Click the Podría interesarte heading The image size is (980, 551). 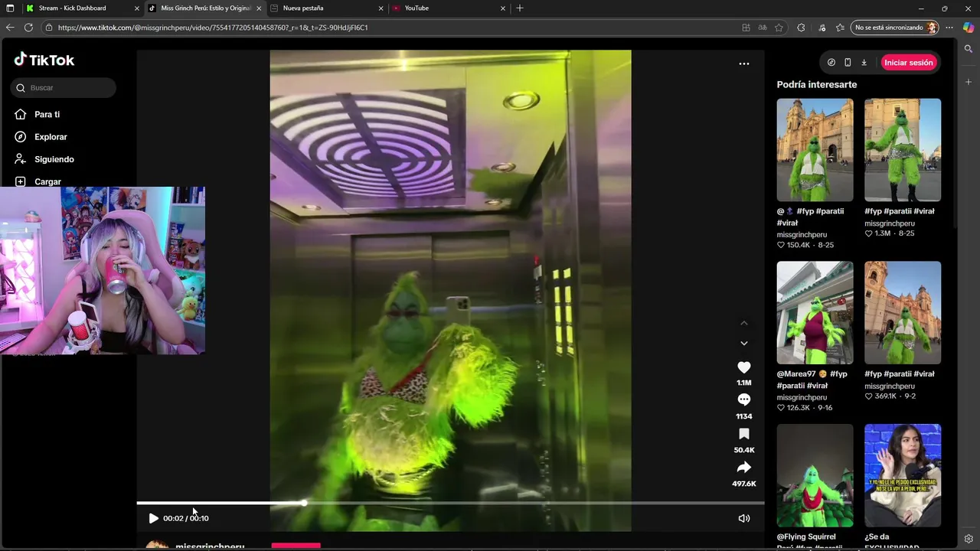[x=817, y=85]
